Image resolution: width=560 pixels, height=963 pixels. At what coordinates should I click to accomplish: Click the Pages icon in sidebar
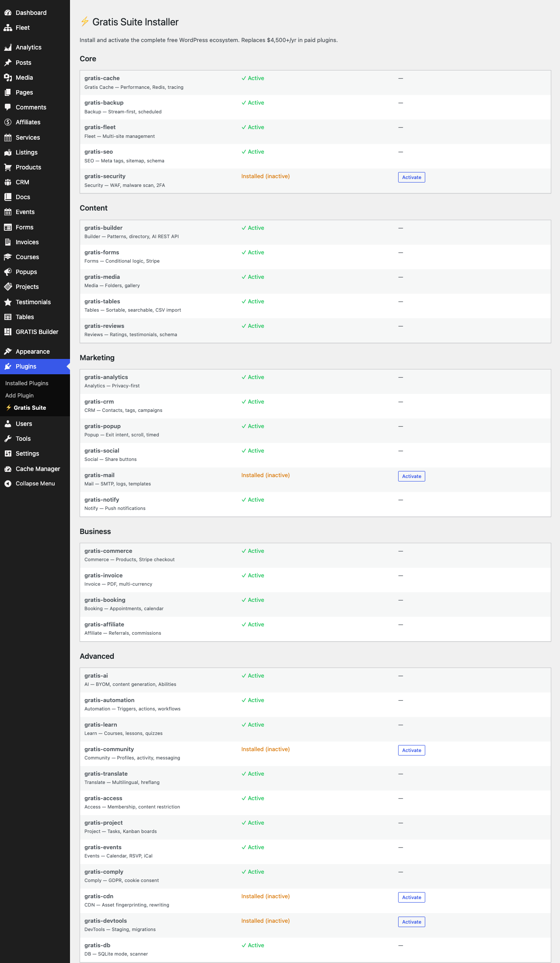tap(8, 92)
